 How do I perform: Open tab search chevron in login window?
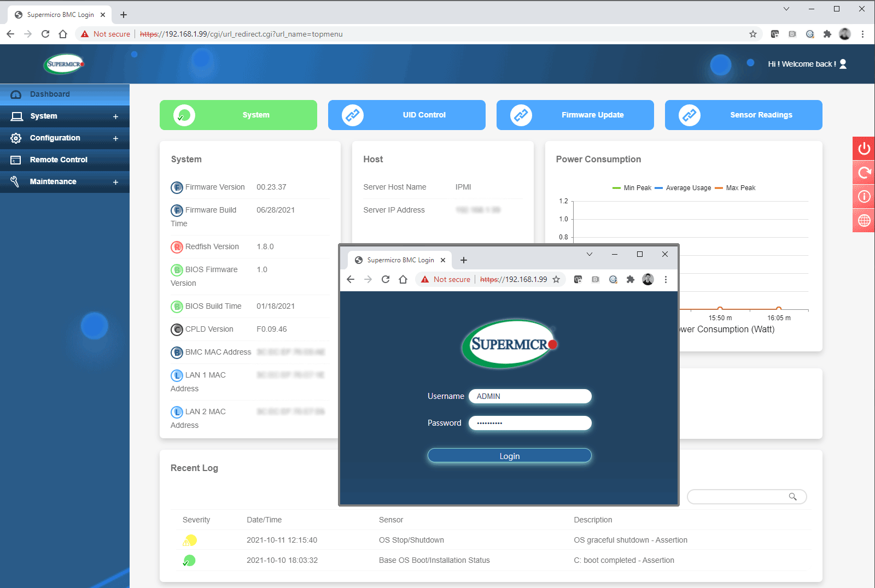click(590, 254)
